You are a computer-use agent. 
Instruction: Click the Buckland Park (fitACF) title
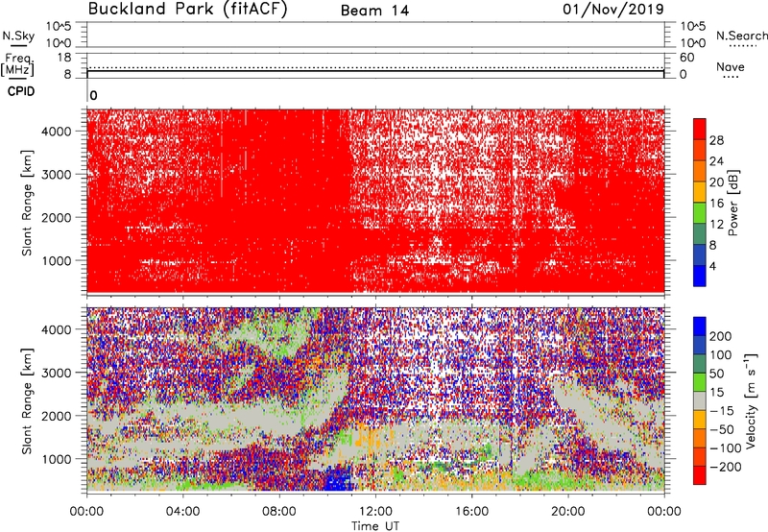(187, 10)
